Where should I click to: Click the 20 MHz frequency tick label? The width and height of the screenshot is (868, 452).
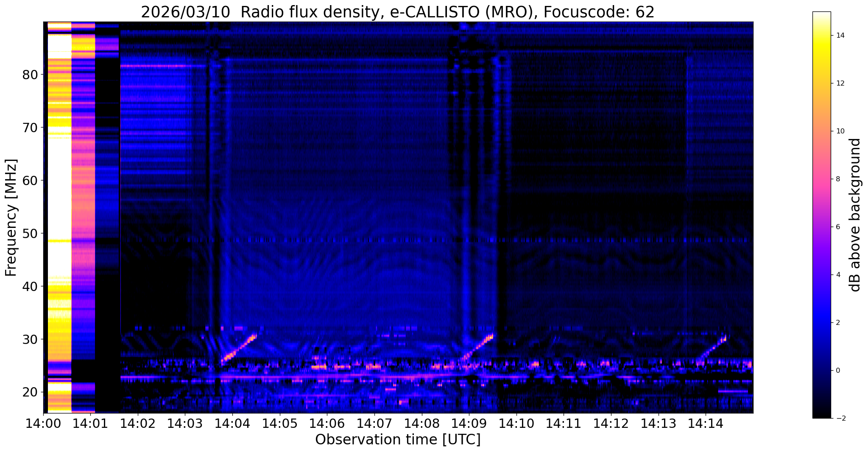(30, 392)
